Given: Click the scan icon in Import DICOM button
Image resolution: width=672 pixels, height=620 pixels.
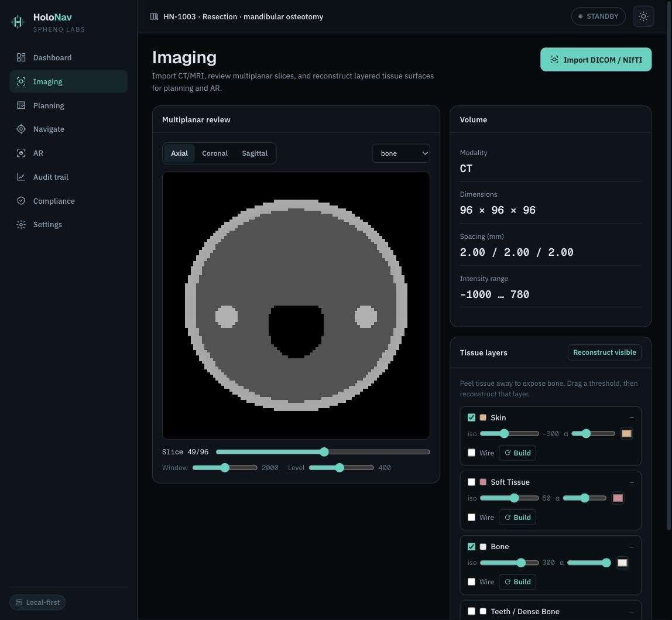Looking at the screenshot, I should pyautogui.click(x=554, y=60).
